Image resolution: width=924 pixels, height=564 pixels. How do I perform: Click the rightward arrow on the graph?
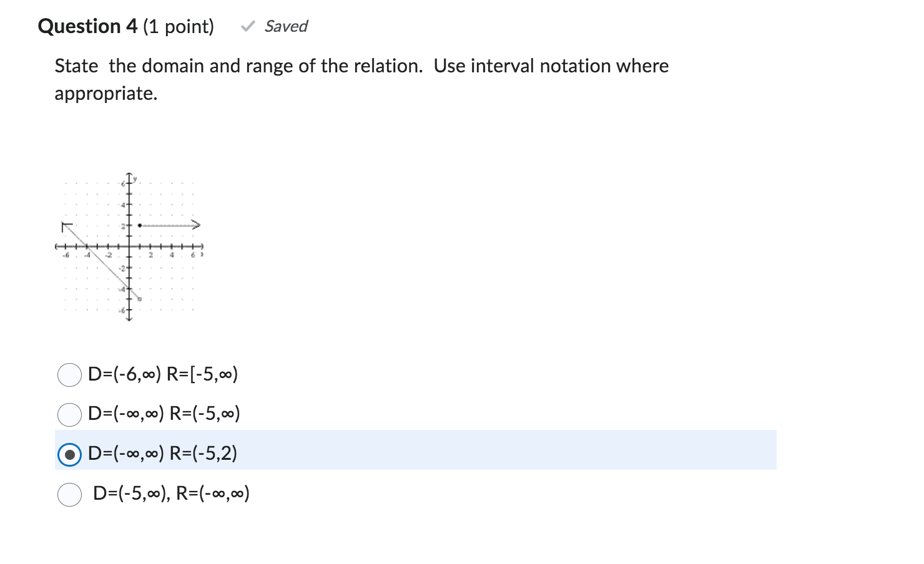coord(195,225)
